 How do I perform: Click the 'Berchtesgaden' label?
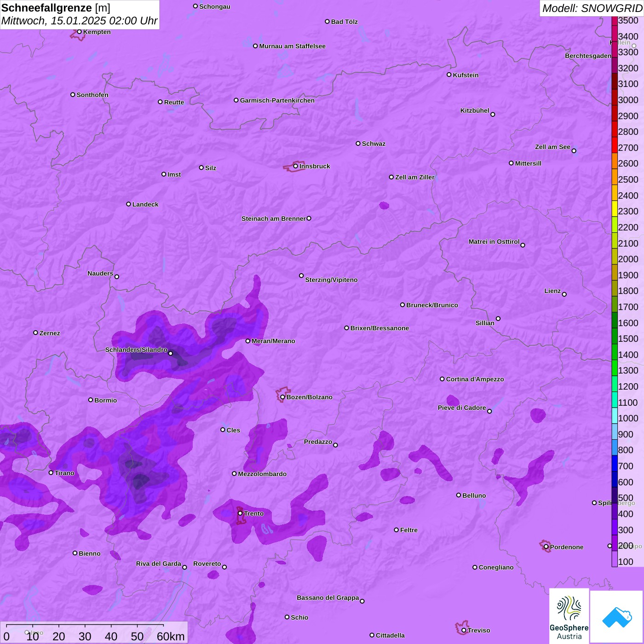[588, 56]
